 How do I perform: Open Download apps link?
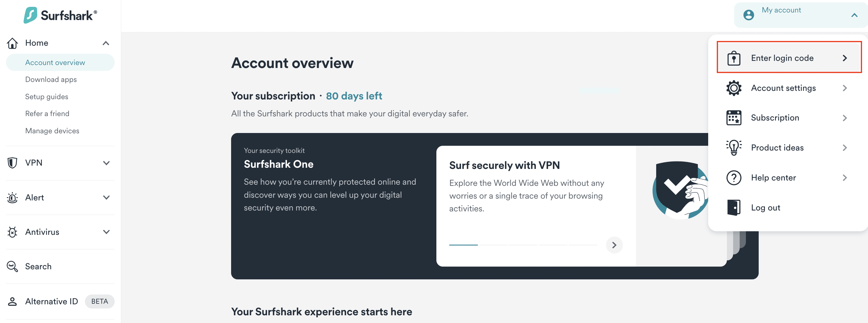[51, 80]
